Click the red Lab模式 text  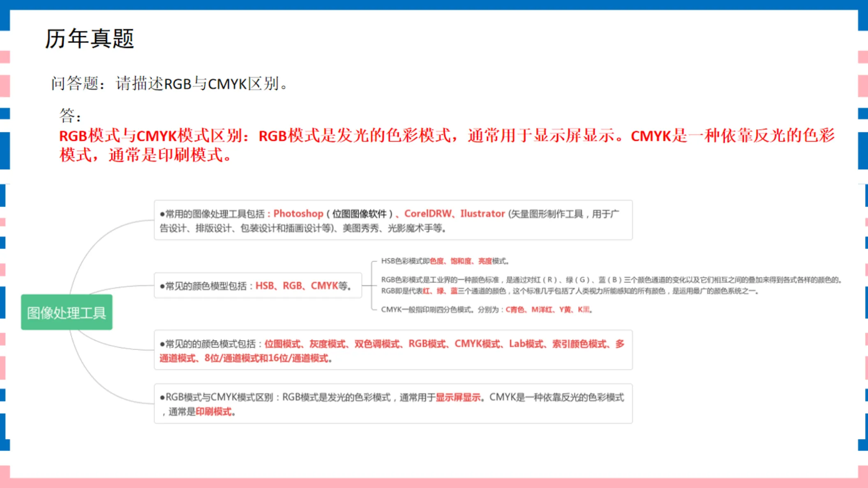point(526,344)
